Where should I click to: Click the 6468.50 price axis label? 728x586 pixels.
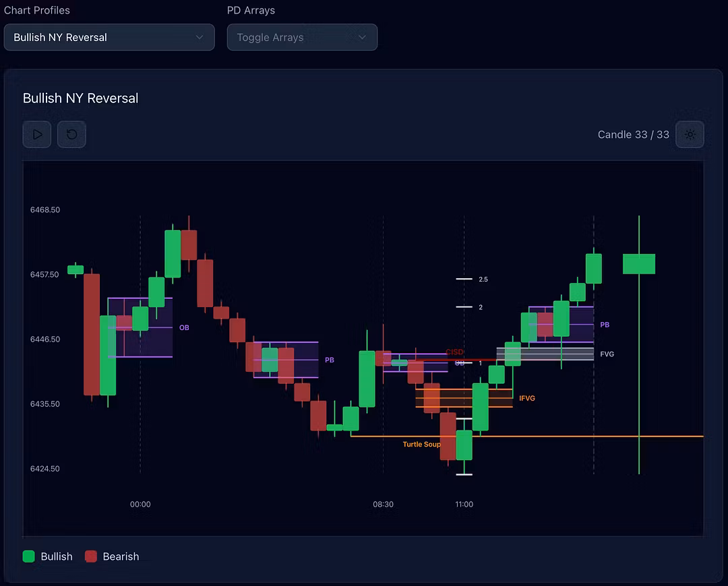pos(45,210)
